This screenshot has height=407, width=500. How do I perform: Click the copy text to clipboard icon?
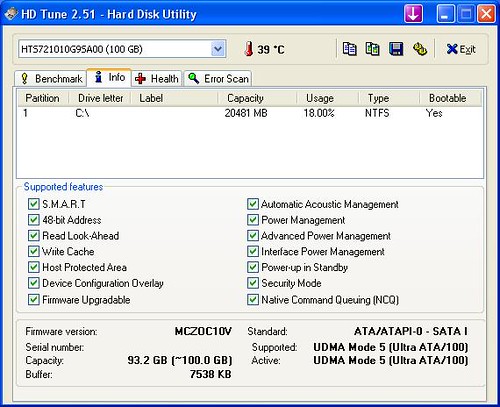click(x=349, y=49)
